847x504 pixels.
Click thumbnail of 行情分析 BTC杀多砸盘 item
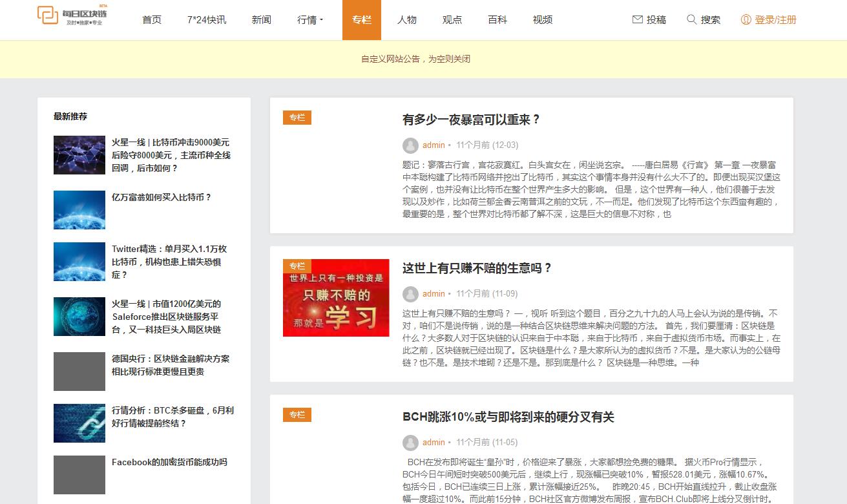pos(79,423)
